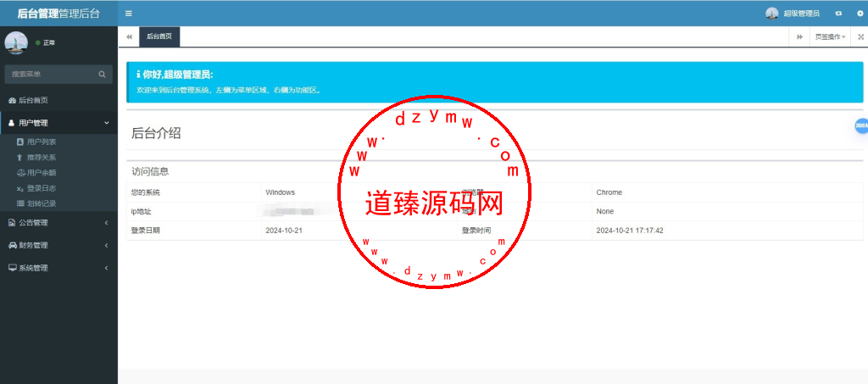Screen dimensions: 868x384
Task: Open 用户列表 via its sidebar icon
Action: [x=20, y=142]
